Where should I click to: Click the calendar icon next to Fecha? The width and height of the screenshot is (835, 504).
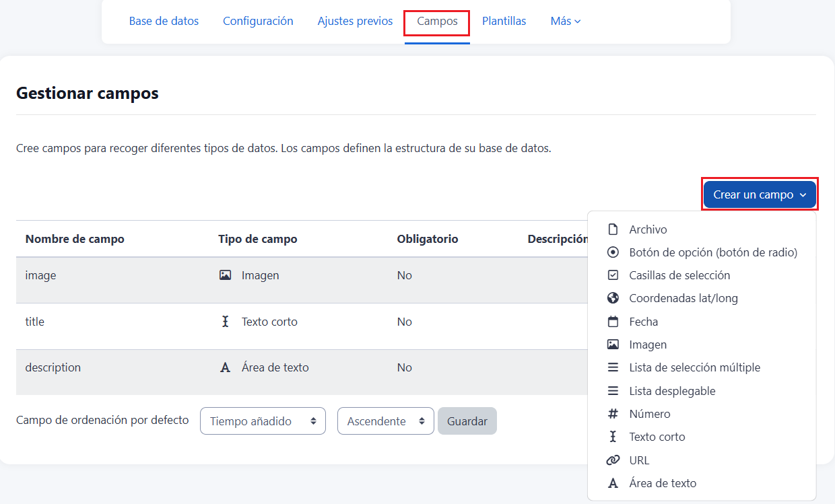(x=613, y=322)
